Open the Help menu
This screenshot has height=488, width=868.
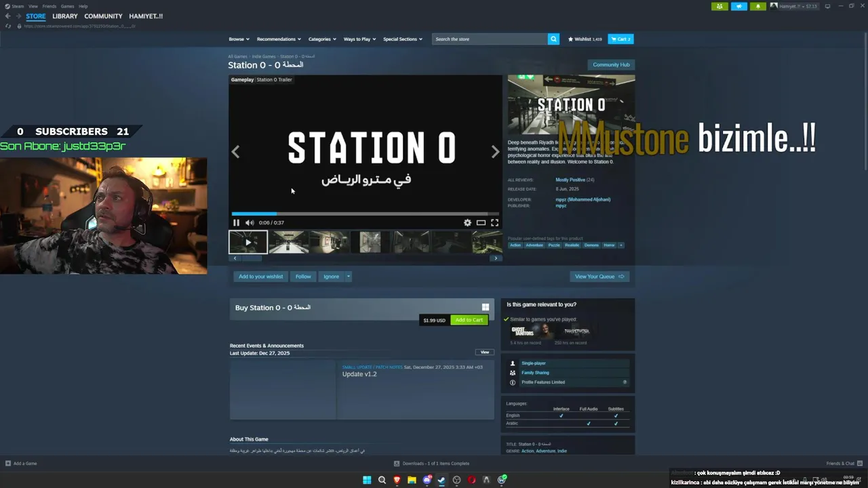click(83, 6)
